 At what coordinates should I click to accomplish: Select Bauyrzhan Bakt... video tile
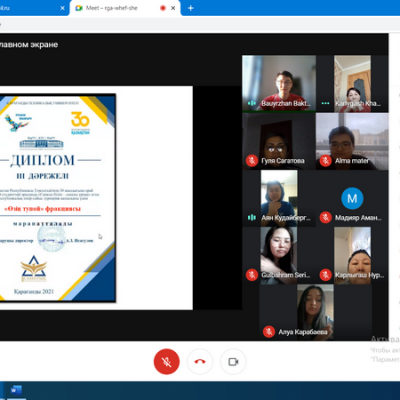(279, 83)
